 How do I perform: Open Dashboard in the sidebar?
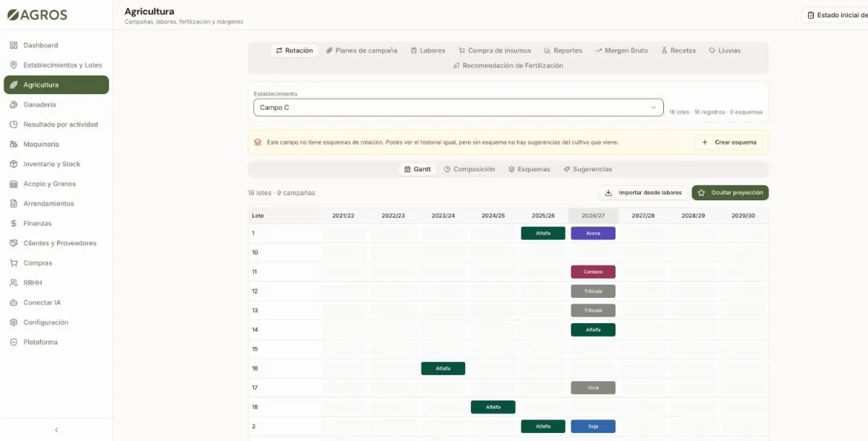[x=56, y=46]
